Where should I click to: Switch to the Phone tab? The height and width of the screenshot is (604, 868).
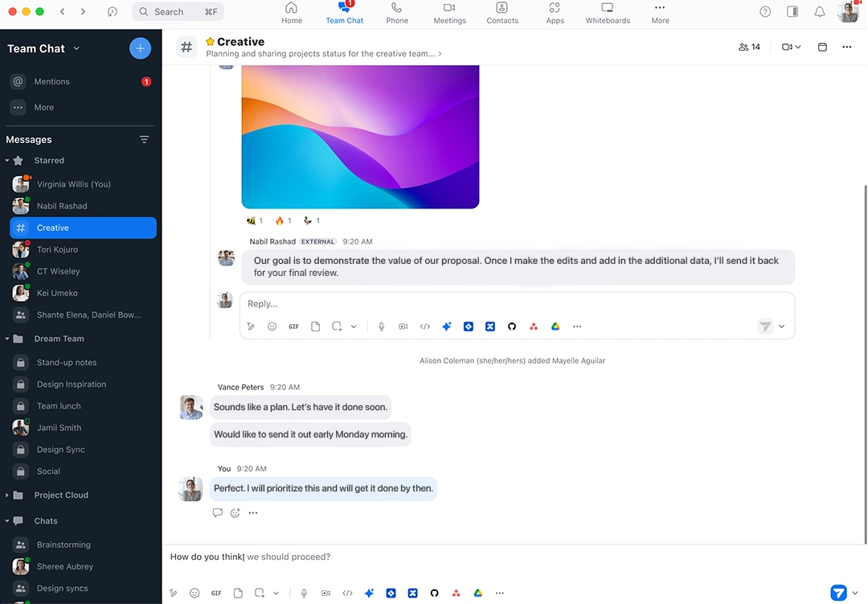pos(396,13)
